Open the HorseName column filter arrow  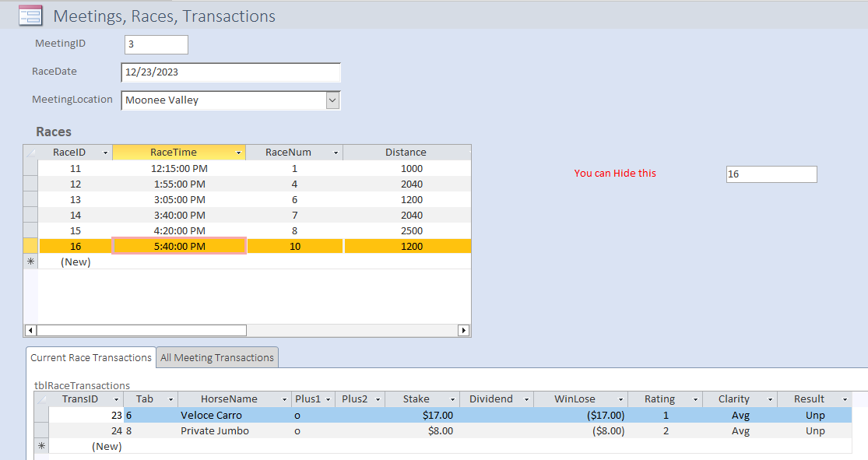285,399
